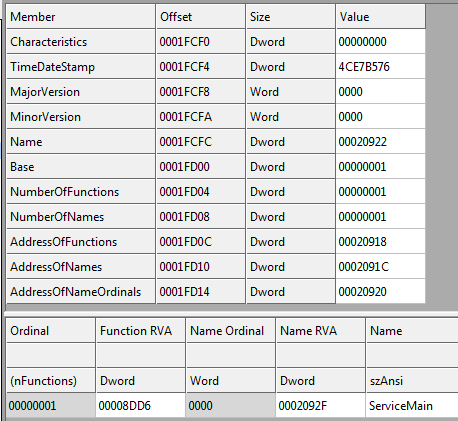Click the NumberOfNames value 00000001
The image size is (458, 421).
tap(381, 217)
